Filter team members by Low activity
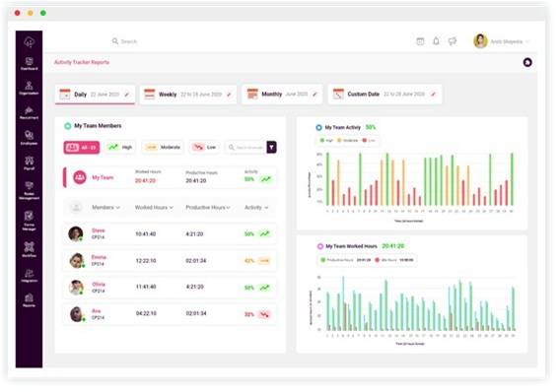 (x=204, y=147)
